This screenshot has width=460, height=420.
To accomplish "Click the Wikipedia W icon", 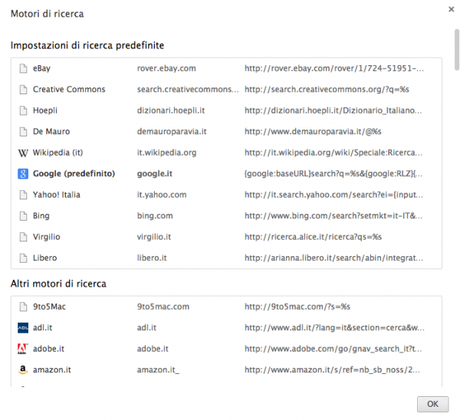I will [23, 153].
